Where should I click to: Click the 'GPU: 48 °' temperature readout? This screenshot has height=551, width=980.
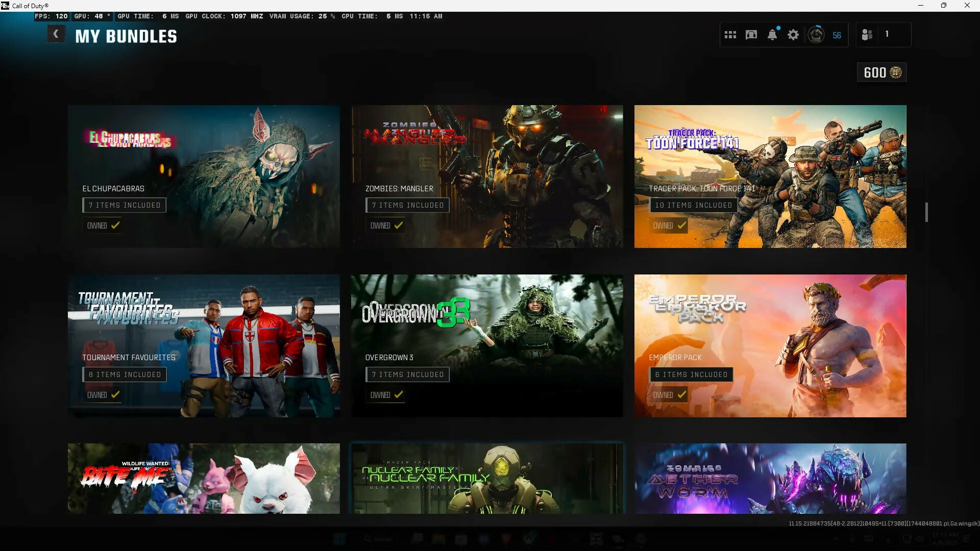click(x=92, y=16)
